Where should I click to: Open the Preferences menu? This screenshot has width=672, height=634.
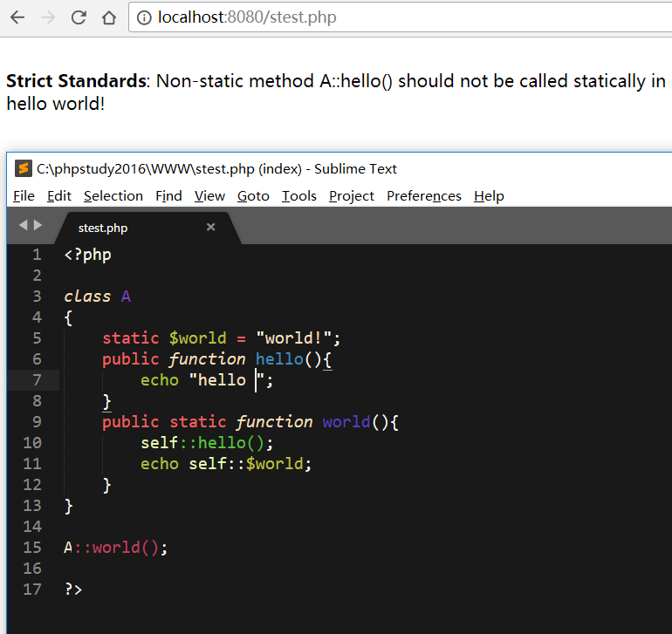[423, 196]
